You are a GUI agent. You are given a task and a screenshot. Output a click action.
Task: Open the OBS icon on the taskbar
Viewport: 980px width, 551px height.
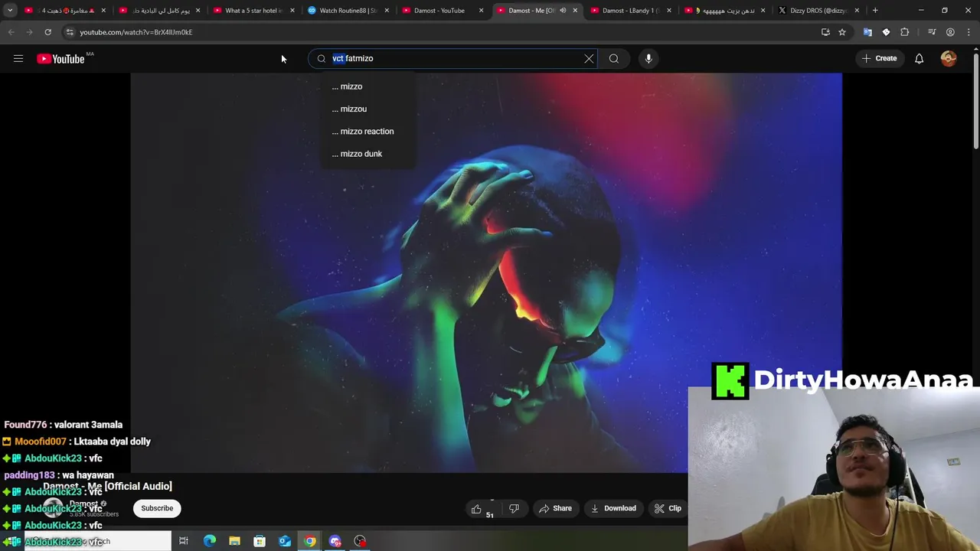360,541
